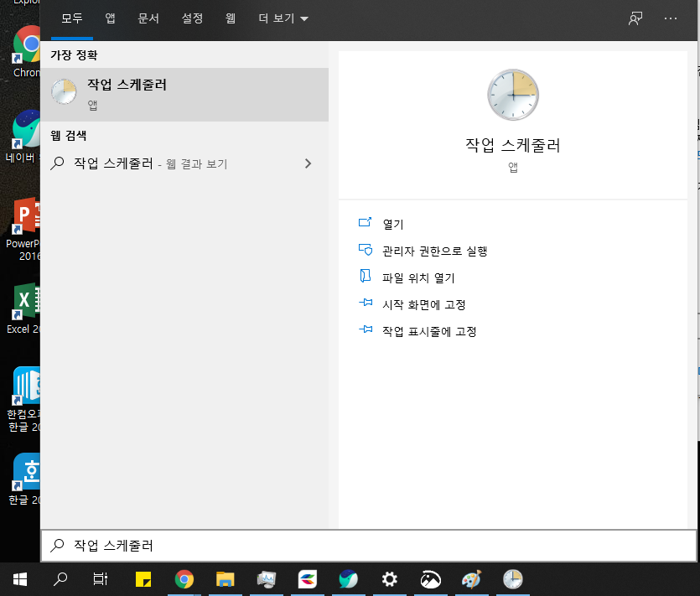
Task: Click 작업 표시줄에 고정
Action: click(x=429, y=331)
